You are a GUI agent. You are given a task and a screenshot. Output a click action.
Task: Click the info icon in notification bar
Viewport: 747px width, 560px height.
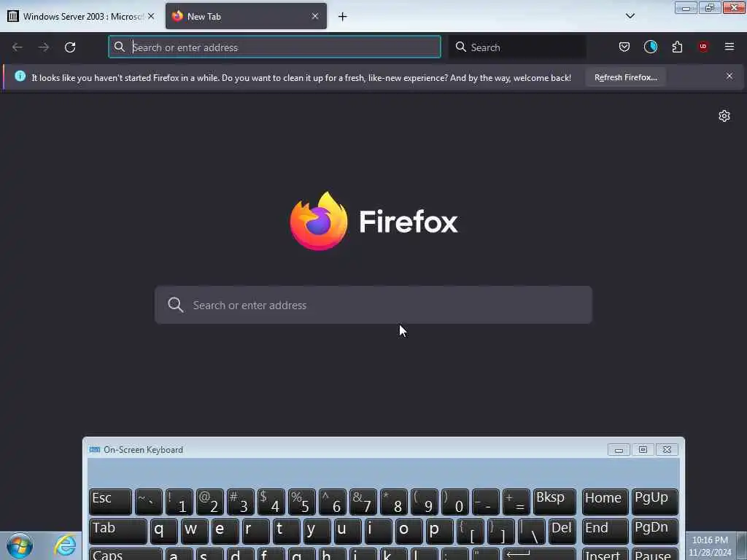point(20,76)
